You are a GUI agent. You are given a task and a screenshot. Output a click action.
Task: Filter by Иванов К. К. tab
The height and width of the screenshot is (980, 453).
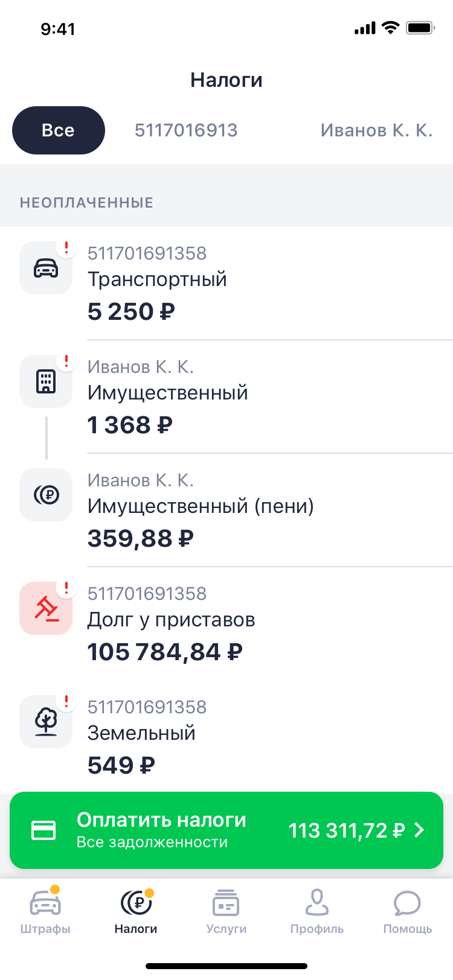376,130
